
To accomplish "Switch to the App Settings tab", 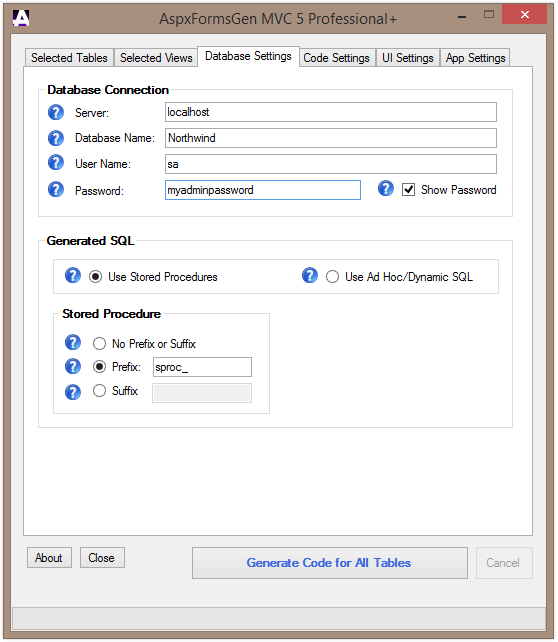I will [475, 58].
